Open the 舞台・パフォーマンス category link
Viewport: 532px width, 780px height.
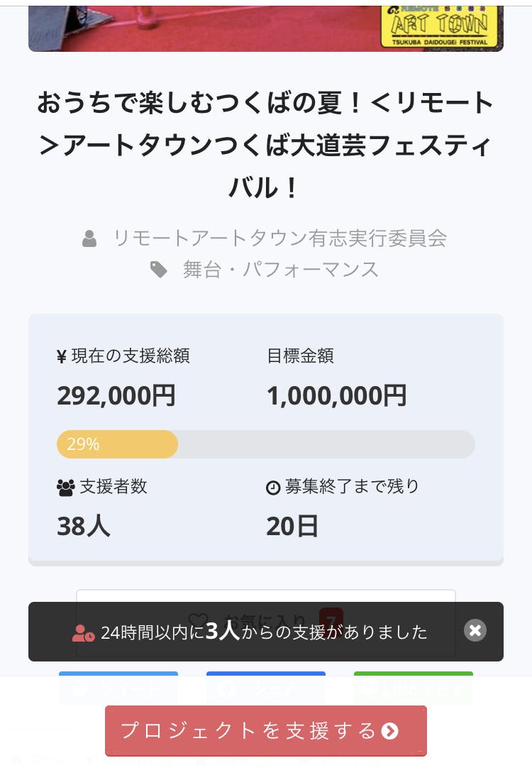[x=281, y=270]
